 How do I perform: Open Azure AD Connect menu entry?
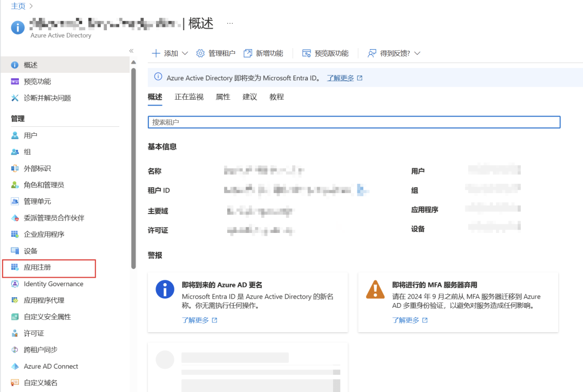pyautogui.click(x=51, y=366)
